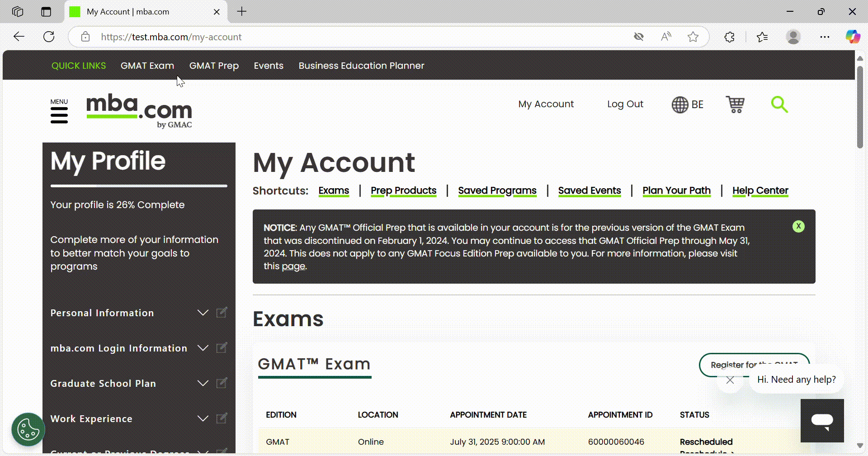Screen dimensions: 868x456
Task: Open the tab actions menu icon
Action: coord(46,12)
